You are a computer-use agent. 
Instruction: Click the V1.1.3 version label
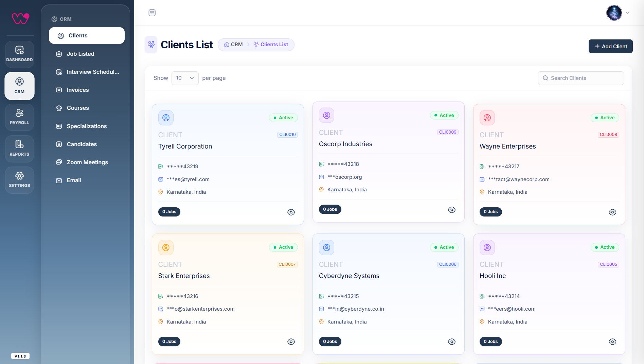pyautogui.click(x=20, y=356)
